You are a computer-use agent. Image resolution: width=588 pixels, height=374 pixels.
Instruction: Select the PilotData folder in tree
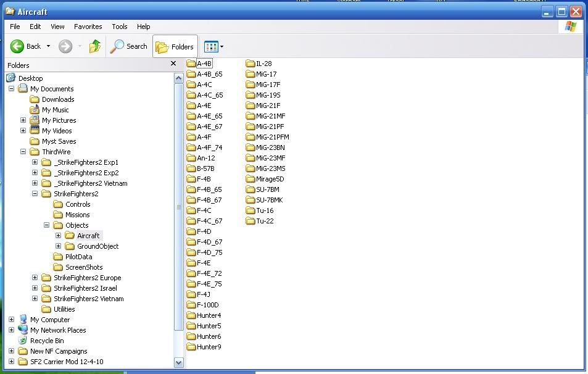[x=79, y=257]
